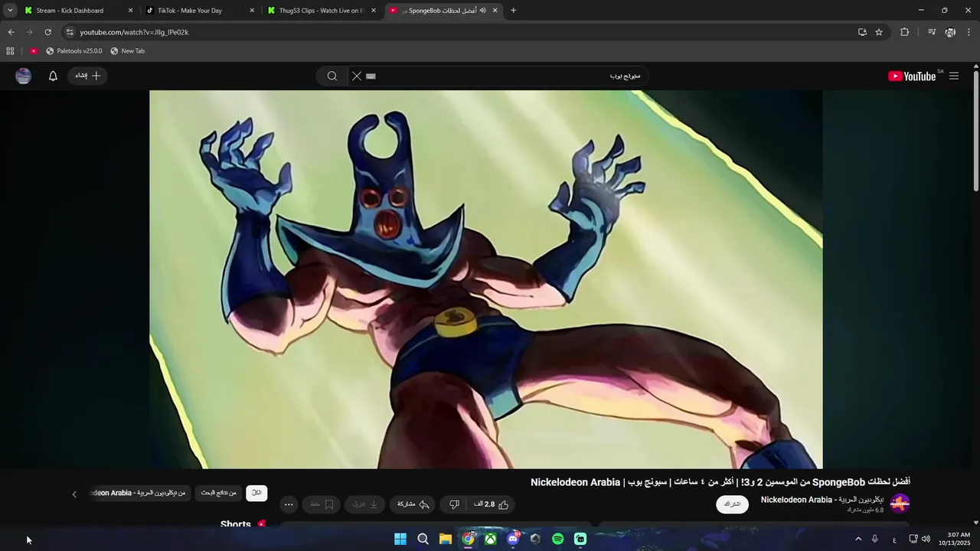Image resolution: width=980 pixels, height=551 pixels.
Task: Open the Nickelodeon Arabia channel avatar
Action: coord(900,504)
